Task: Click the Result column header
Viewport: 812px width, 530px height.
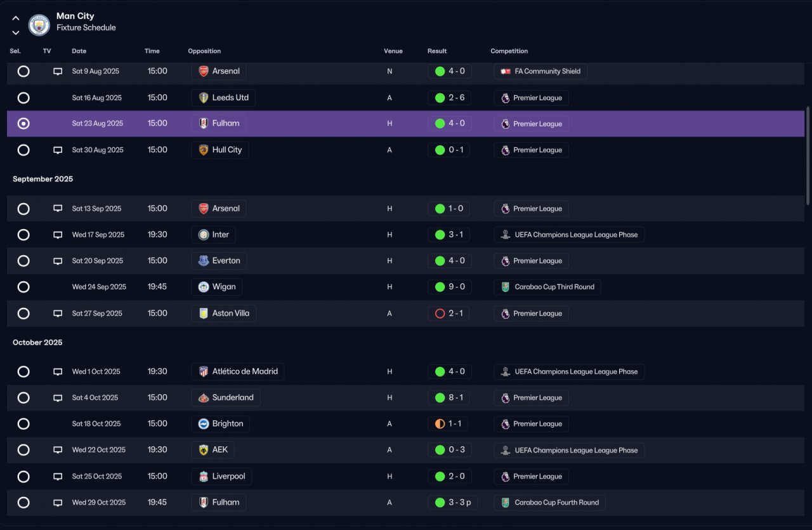Action: click(437, 51)
